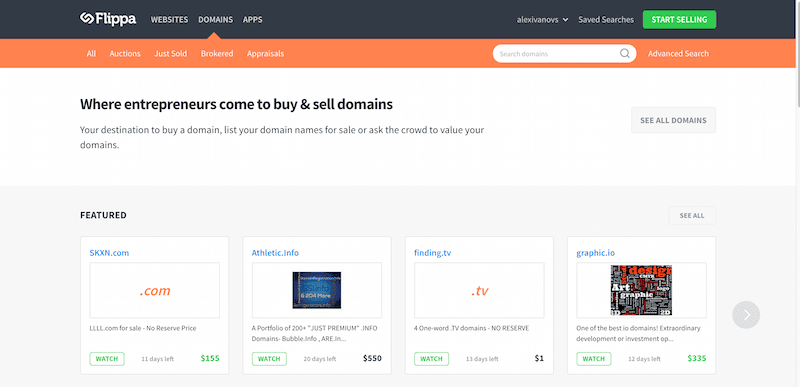Click '20 days left' text

tap(320, 359)
